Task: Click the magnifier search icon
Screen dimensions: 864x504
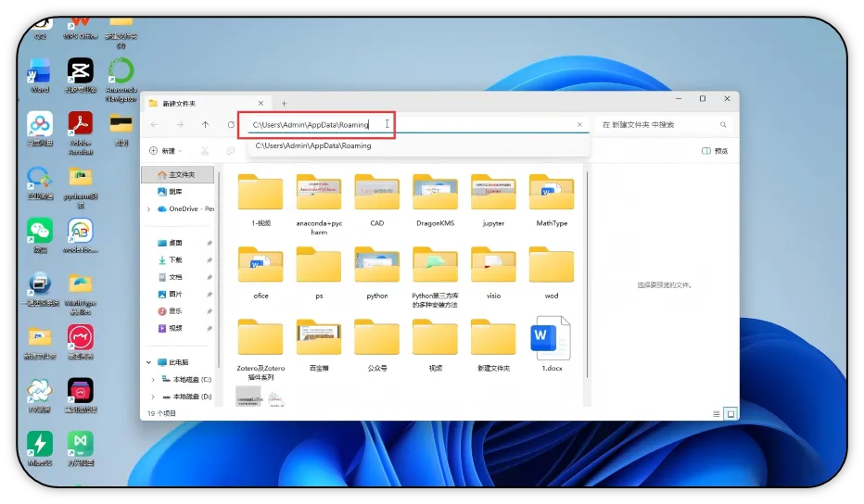Action: point(723,125)
